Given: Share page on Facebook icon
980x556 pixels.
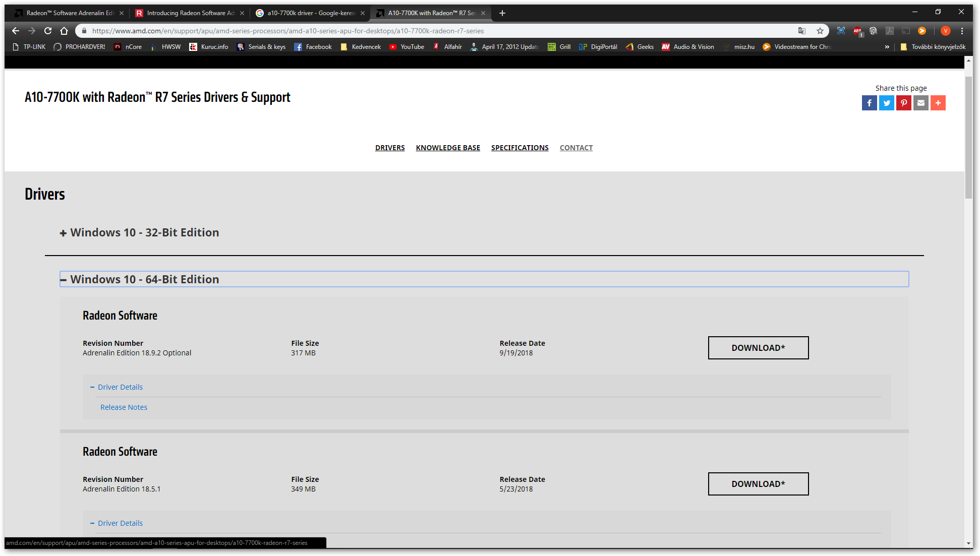Looking at the screenshot, I should tap(869, 103).
